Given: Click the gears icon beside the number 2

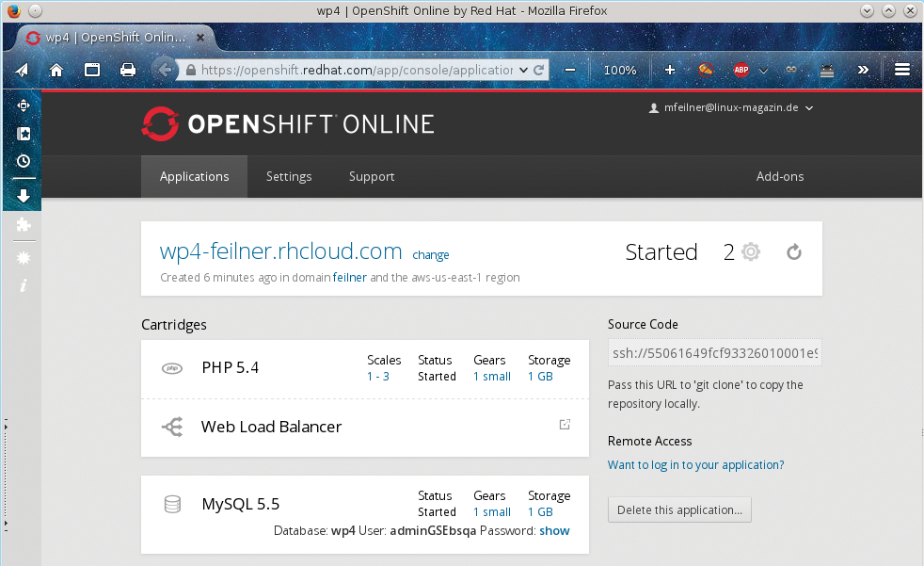Looking at the screenshot, I should pos(751,251).
